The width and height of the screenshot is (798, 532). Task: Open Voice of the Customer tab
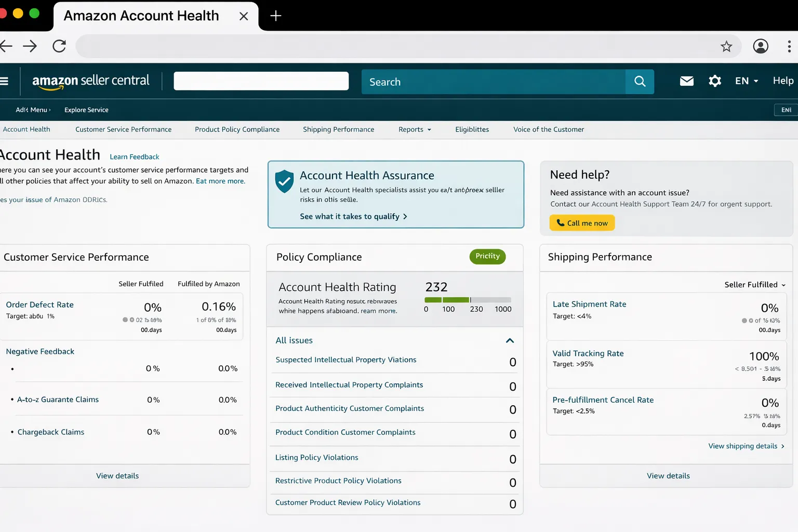(549, 129)
